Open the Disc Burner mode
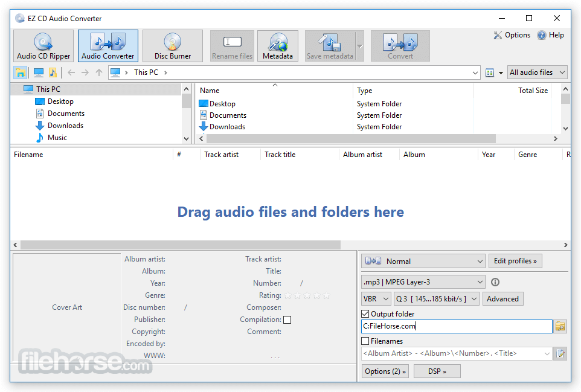Viewport: 581px width, 392px height. [173, 46]
